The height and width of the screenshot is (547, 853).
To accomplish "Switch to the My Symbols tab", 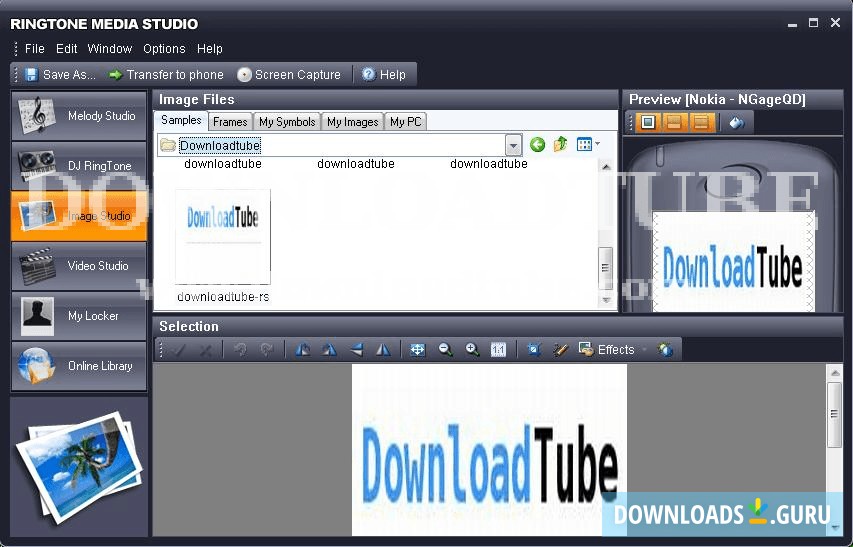I will 287,122.
